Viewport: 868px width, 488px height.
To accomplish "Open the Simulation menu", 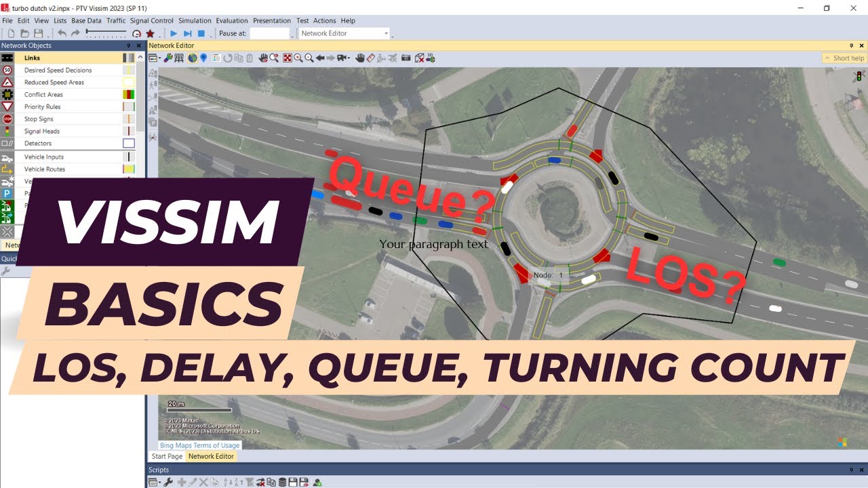I will tap(195, 20).
